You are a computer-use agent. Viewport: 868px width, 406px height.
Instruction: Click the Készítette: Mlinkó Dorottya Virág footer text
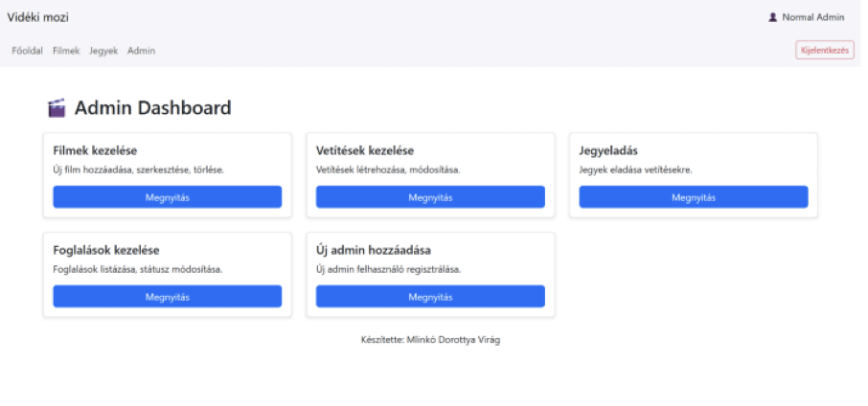[x=431, y=340]
